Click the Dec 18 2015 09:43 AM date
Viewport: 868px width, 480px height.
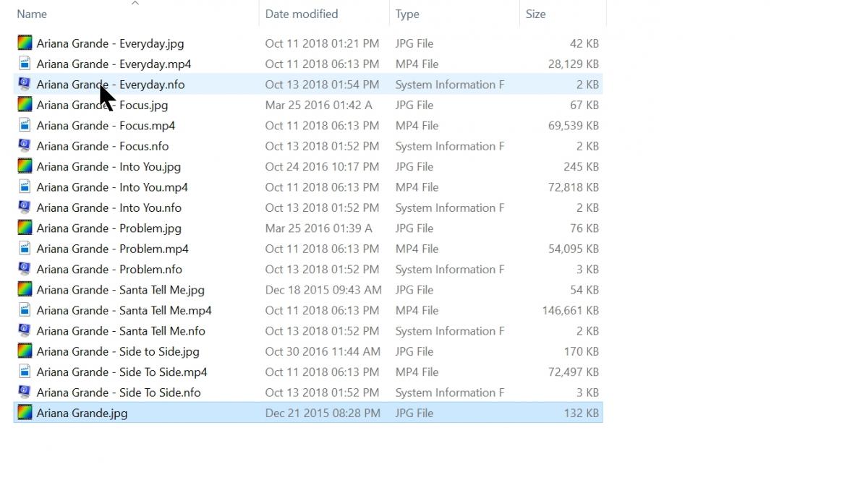click(x=323, y=289)
